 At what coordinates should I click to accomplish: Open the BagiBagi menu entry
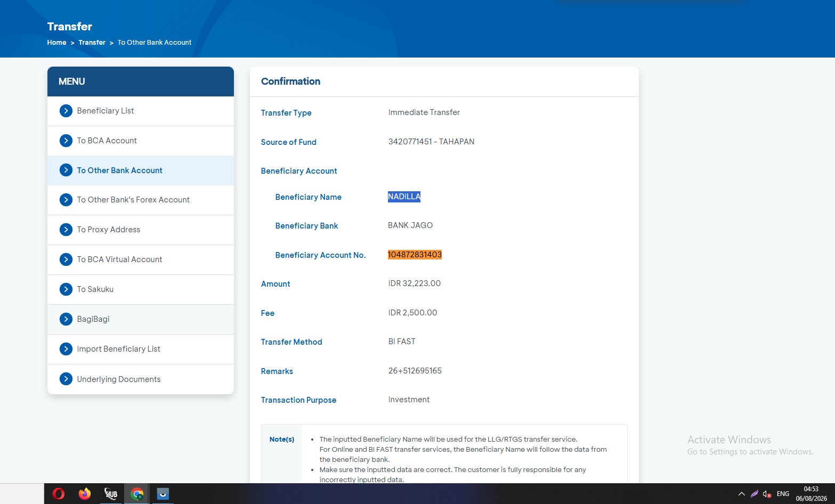coord(141,319)
